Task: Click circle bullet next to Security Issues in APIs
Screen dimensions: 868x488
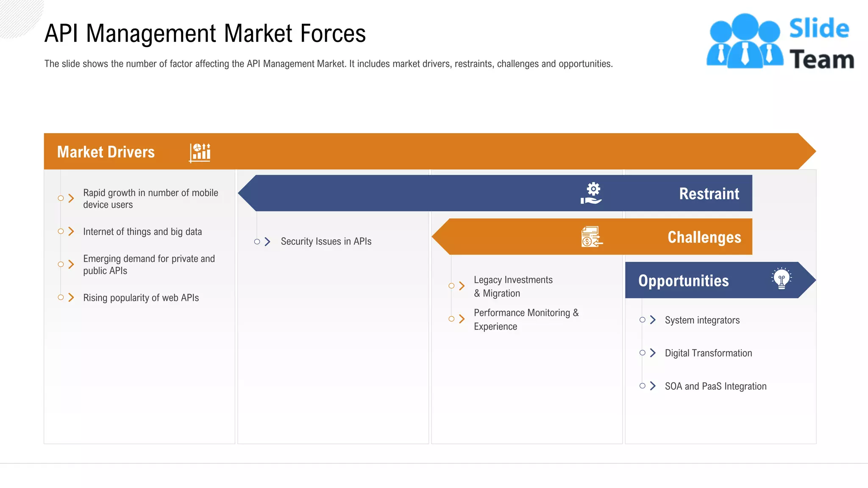Action: pos(257,241)
